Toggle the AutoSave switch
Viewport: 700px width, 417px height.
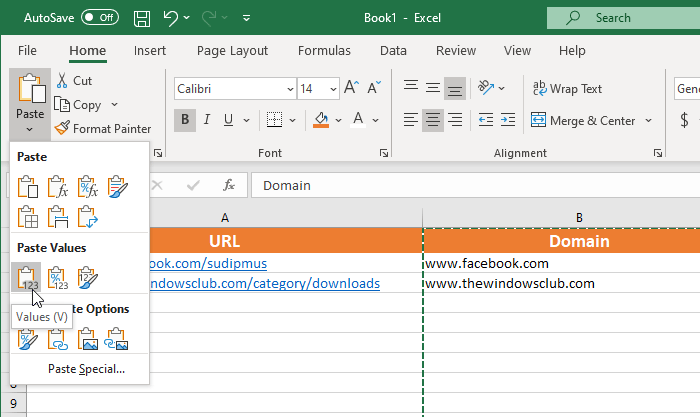tap(99, 18)
